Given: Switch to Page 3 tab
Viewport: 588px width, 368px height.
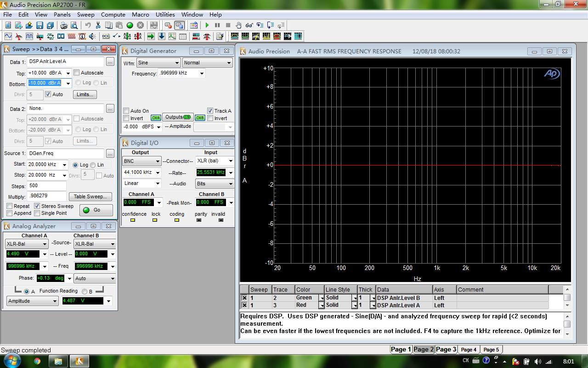Looking at the screenshot, I should tap(446, 349).
